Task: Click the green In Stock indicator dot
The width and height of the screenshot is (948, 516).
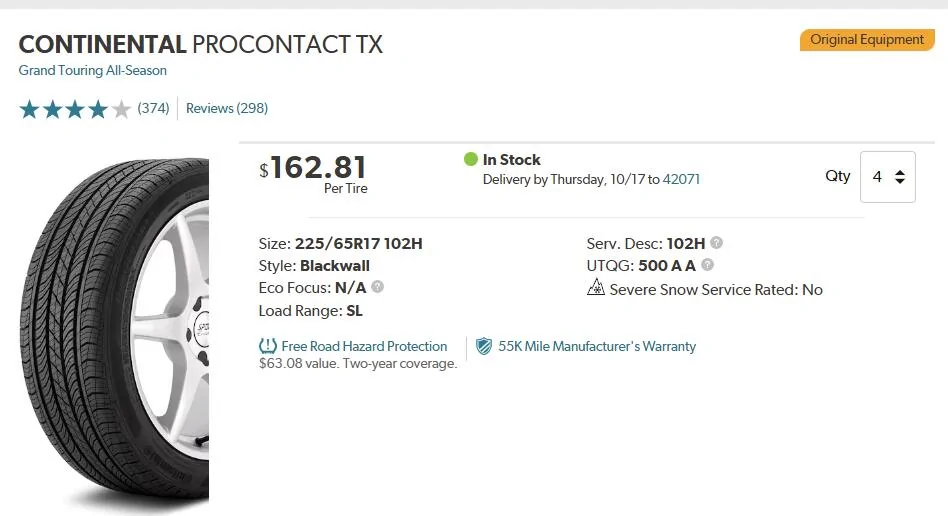Action: 471,159
